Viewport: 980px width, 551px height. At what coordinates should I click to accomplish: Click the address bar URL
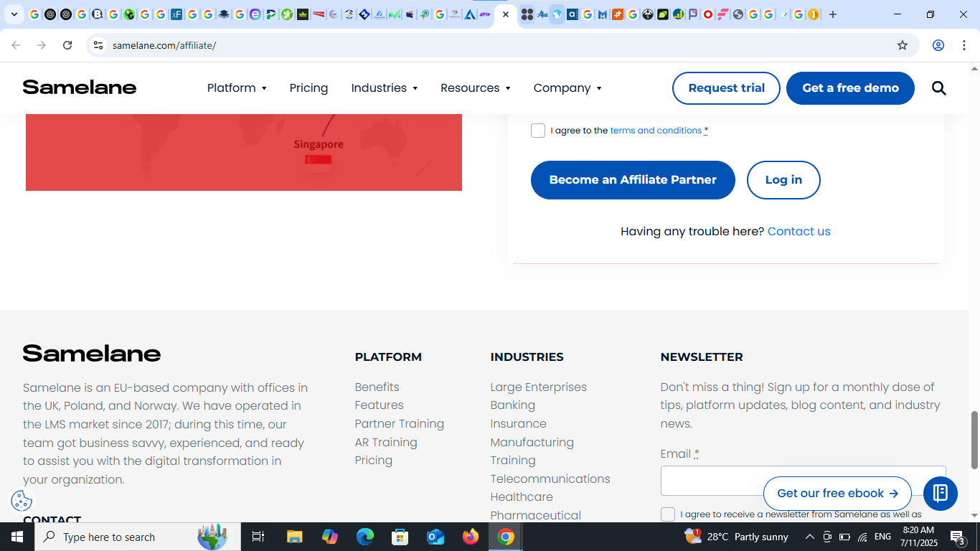tap(164, 45)
